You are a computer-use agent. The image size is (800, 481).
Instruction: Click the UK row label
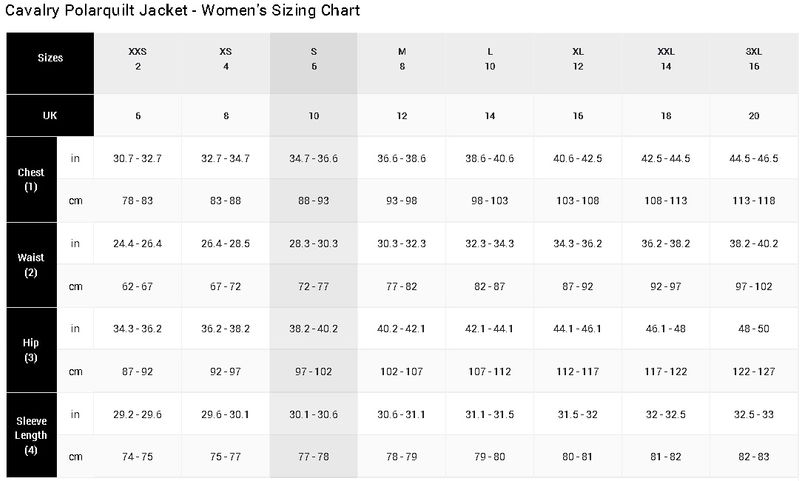pos(50,116)
